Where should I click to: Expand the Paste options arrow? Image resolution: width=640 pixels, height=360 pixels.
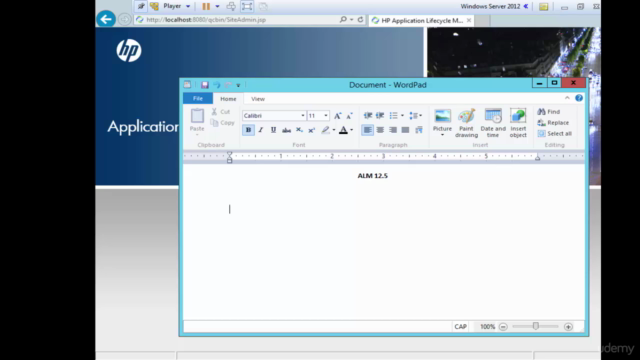coord(197,135)
